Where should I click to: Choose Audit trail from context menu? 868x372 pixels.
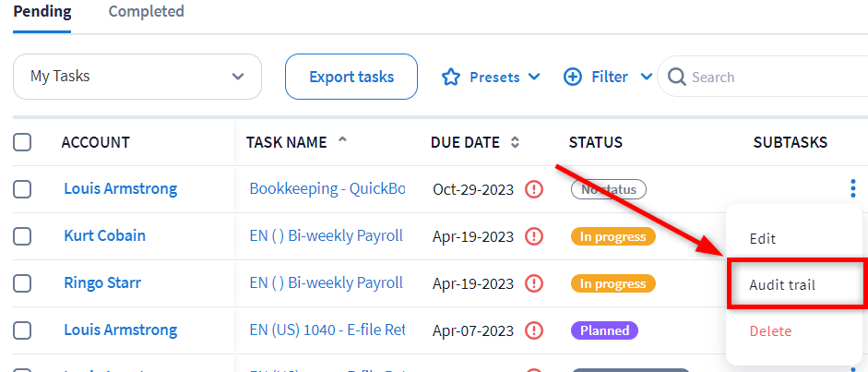782,285
